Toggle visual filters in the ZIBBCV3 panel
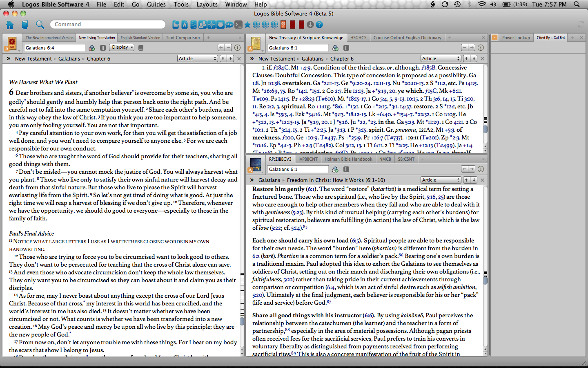Viewport: 588px width, 368px height. pyautogui.click(x=335, y=169)
